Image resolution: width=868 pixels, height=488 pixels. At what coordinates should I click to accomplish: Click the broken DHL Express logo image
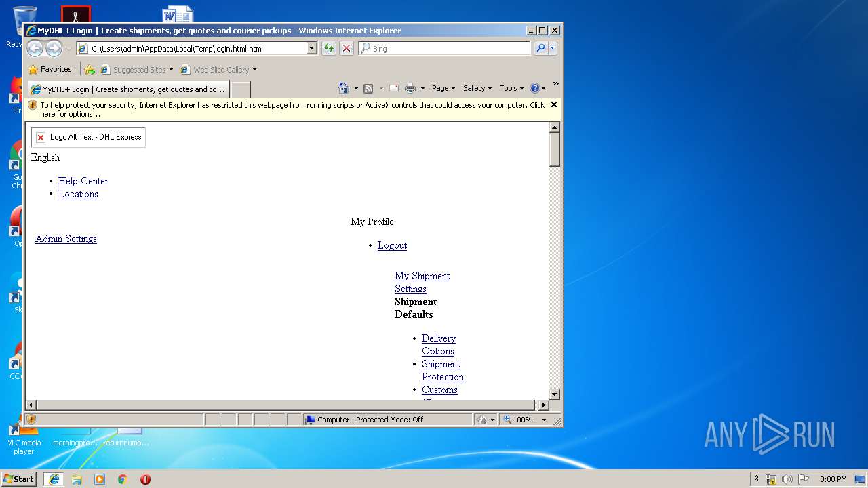(88, 137)
